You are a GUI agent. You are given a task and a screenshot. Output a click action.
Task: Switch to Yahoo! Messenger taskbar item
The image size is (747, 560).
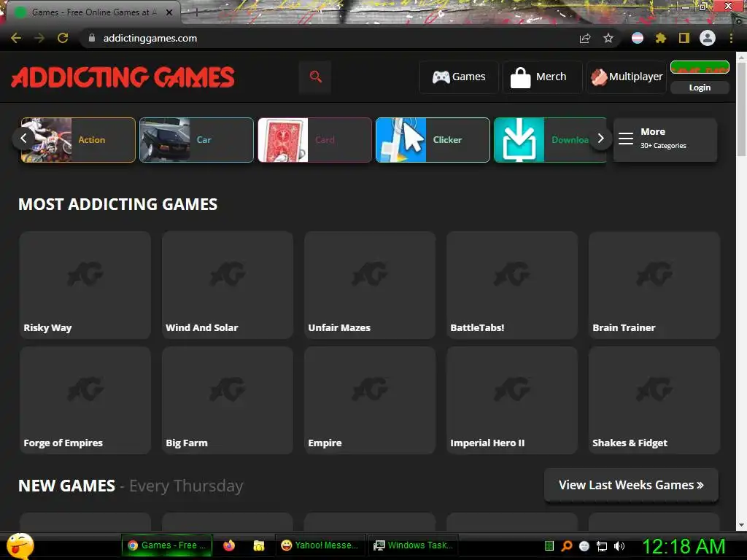[x=320, y=545]
